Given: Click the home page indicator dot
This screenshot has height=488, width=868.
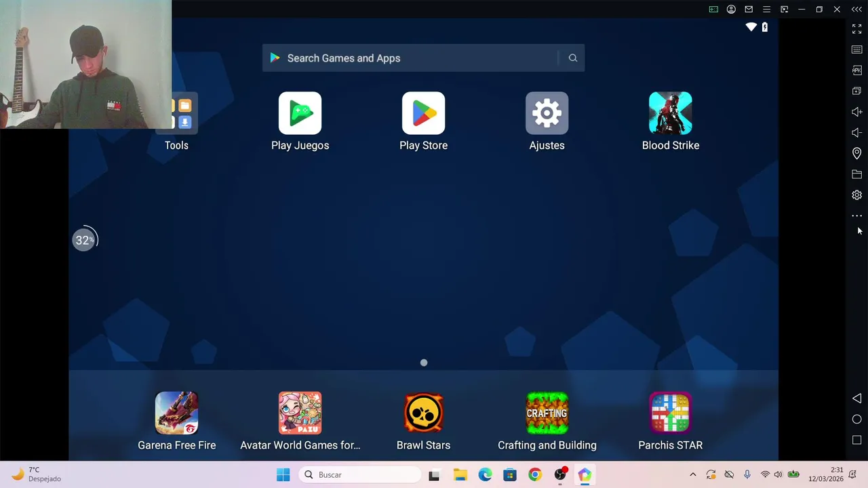Looking at the screenshot, I should (424, 363).
